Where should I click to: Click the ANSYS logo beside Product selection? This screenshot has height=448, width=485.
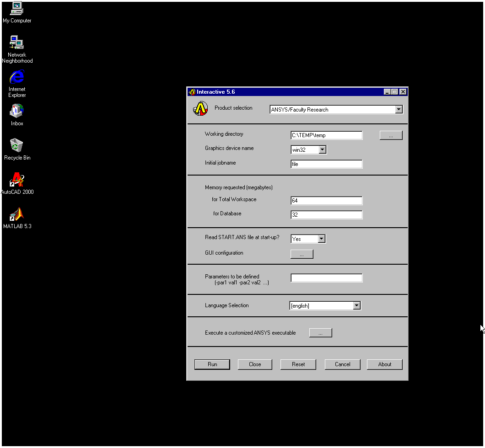(200, 109)
